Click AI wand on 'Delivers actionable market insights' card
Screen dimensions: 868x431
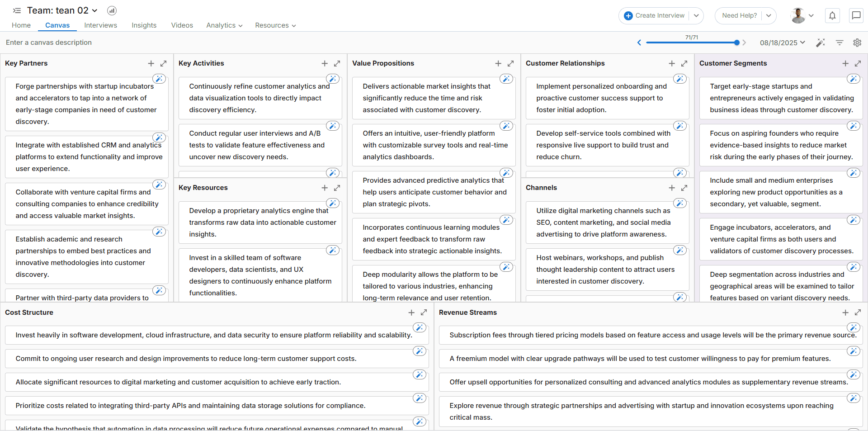click(x=506, y=79)
